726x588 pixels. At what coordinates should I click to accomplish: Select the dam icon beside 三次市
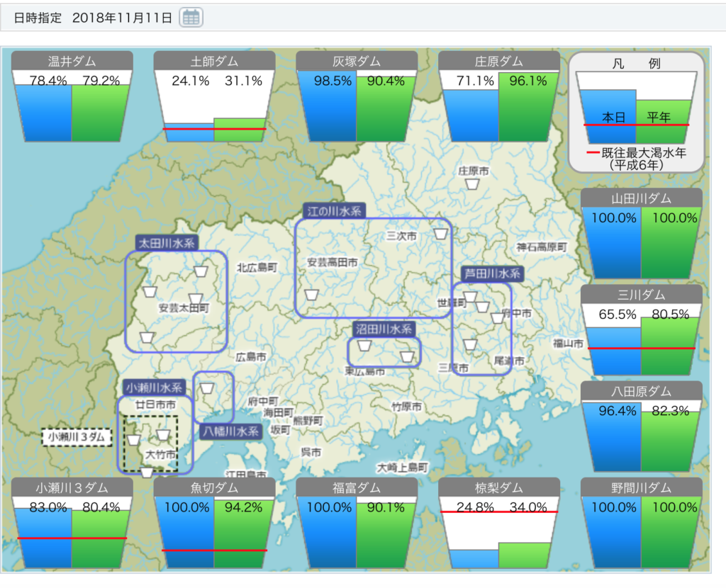click(x=441, y=234)
